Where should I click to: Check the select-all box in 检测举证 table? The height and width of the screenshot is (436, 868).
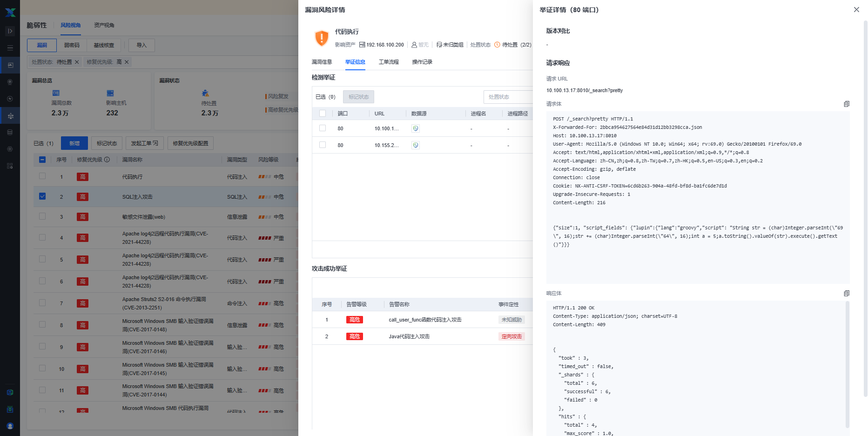pyautogui.click(x=323, y=113)
